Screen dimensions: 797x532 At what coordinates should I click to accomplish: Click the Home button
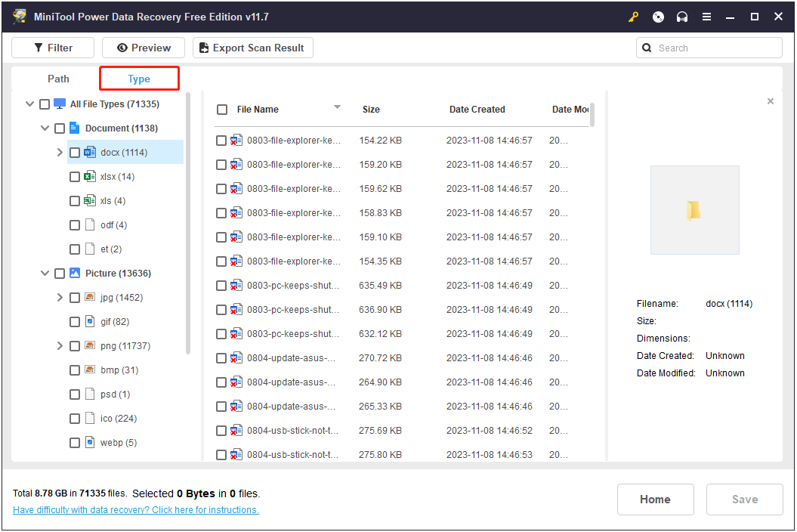(655, 499)
